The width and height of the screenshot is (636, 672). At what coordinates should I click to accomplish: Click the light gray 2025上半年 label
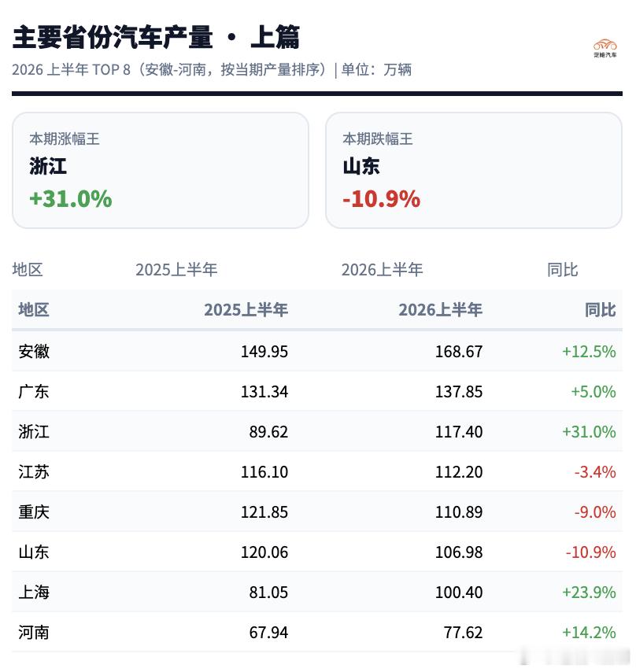pos(176,270)
